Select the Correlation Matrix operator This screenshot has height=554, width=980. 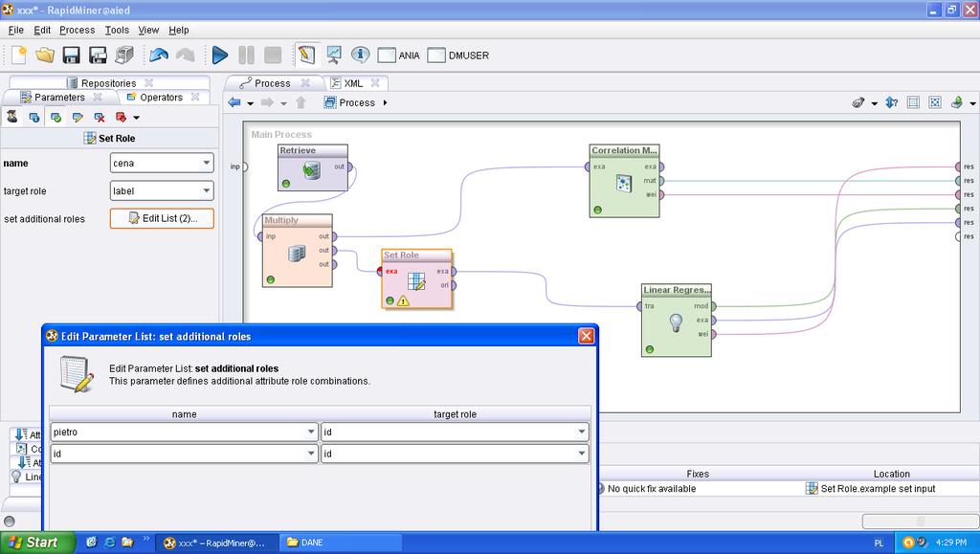coord(624,181)
